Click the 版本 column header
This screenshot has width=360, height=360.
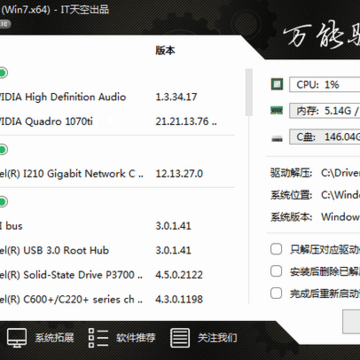click(165, 50)
